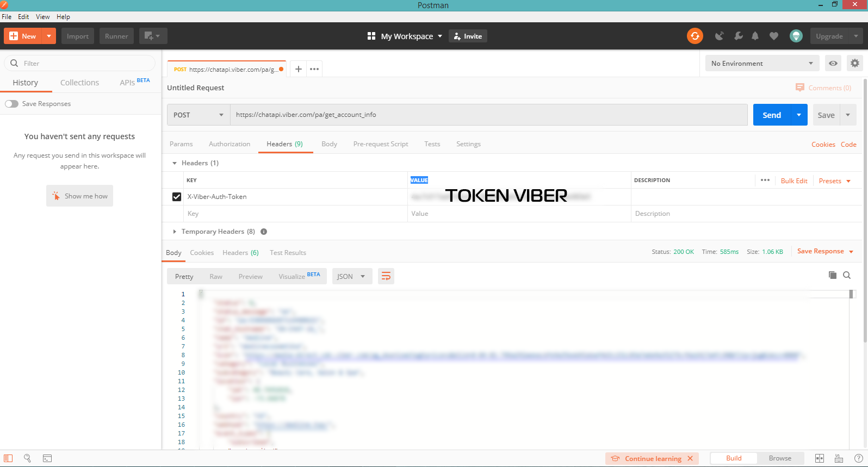This screenshot has height=467, width=868.
Task: Open the wrench settings icon in header
Action: 738,36
